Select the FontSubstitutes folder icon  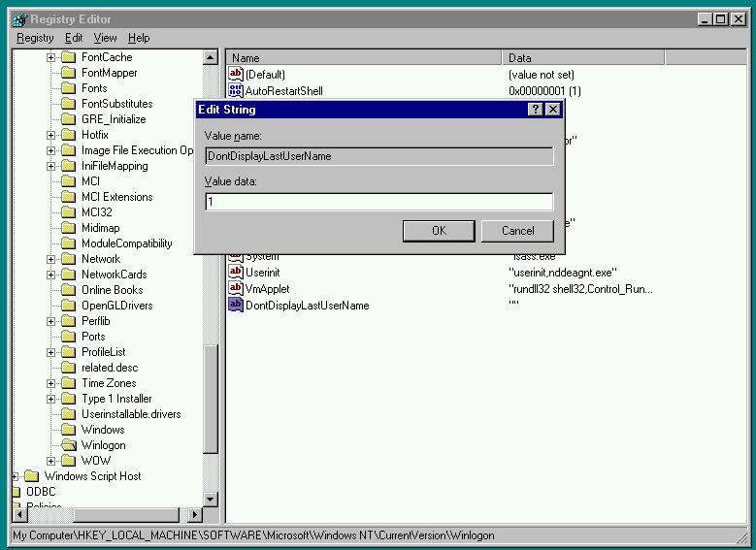point(69,104)
